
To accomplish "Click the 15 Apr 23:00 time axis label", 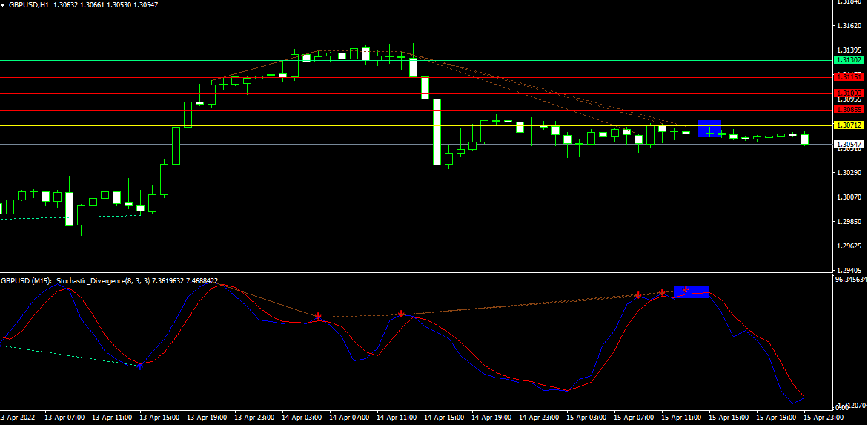I will [823, 418].
